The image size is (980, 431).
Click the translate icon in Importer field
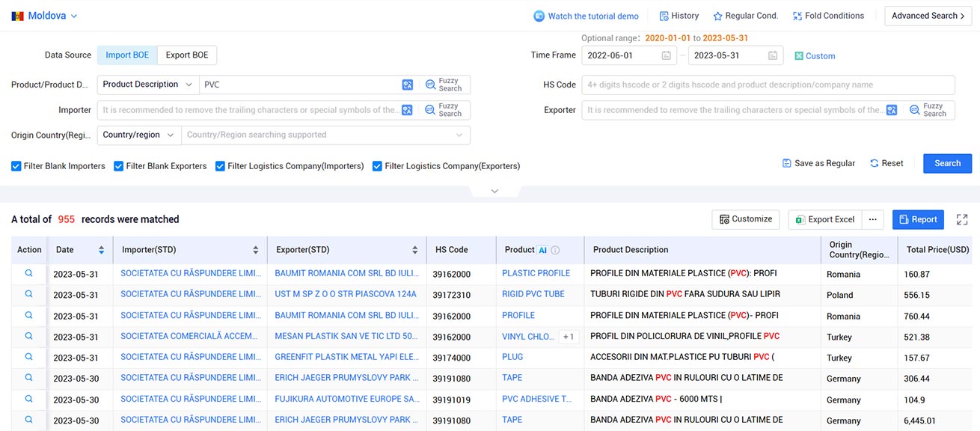click(x=407, y=110)
